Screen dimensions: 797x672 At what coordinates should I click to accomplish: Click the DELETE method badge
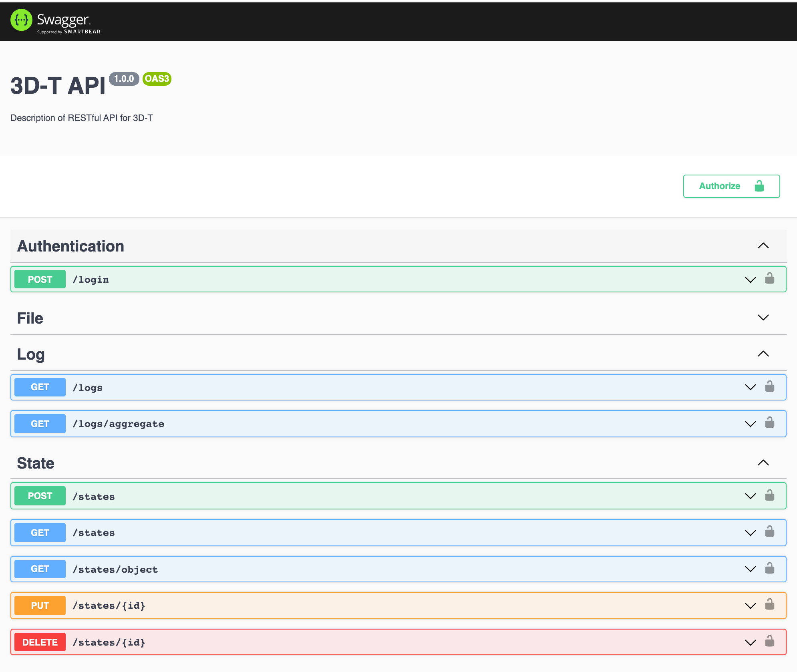(x=40, y=642)
